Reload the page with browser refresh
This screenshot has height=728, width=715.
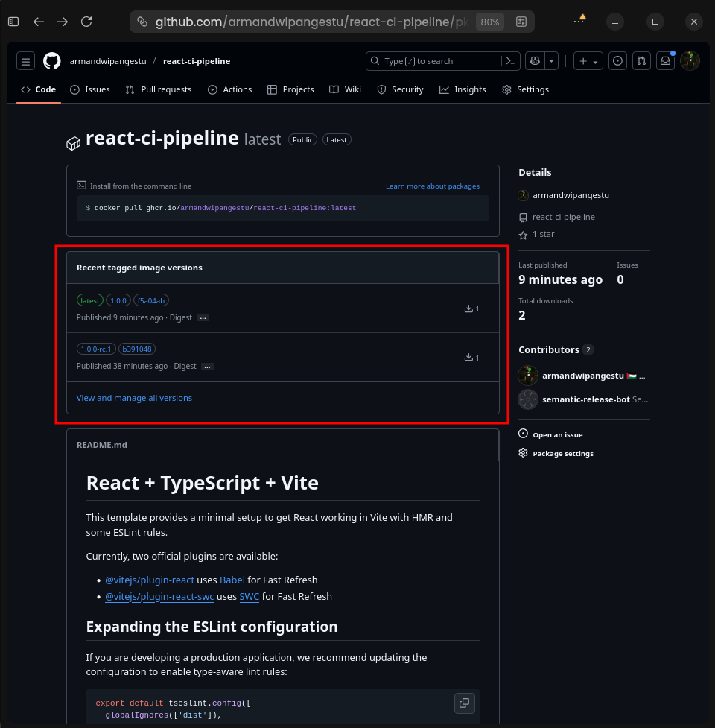86,22
